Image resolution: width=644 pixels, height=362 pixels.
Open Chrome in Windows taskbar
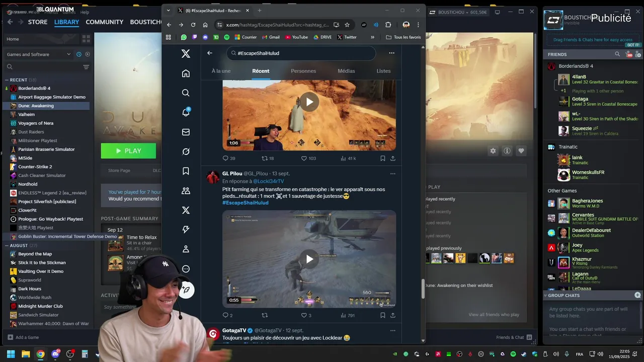[40, 354]
